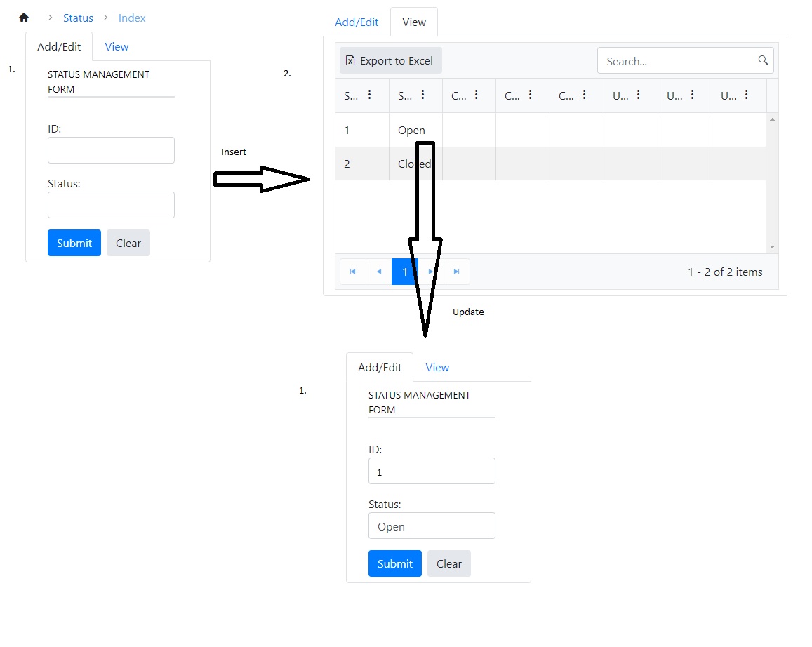Viewport: 812px width, 647px height.
Task: Switch to the Add/Edit tab above the grid
Action: click(x=357, y=22)
